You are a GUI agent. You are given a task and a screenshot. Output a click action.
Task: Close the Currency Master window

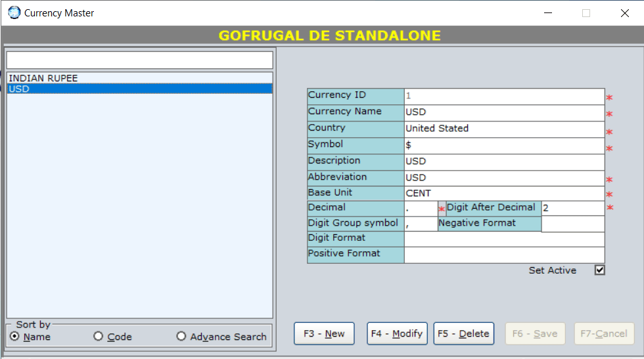[x=624, y=13]
